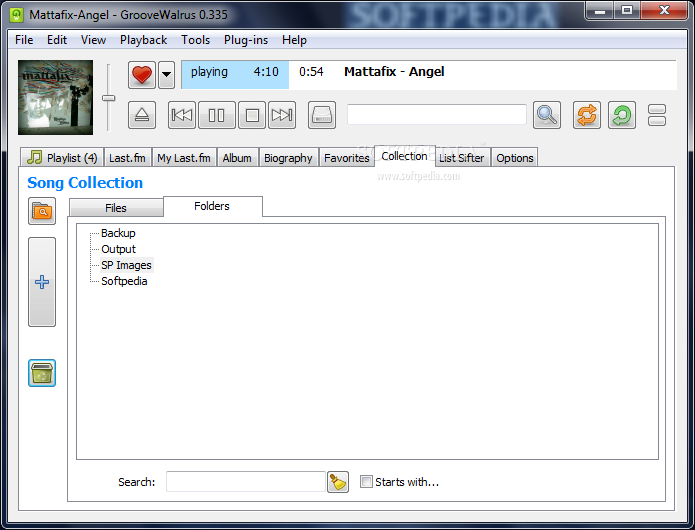Select the Collection tab
The height and width of the screenshot is (530, 695).
point(404,156)
